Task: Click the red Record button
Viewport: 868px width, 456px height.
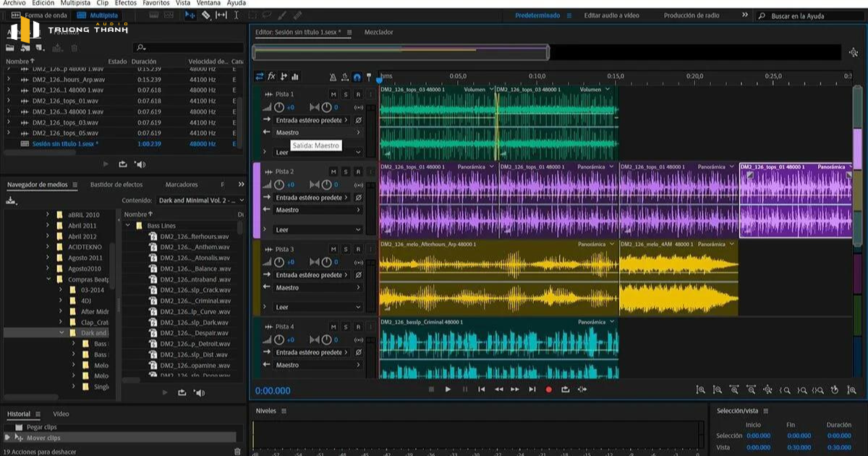Action: click(548, 389)
